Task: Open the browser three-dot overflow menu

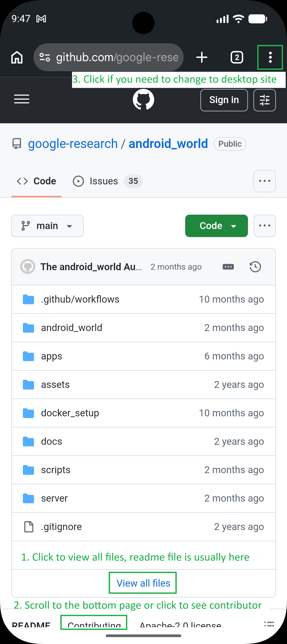Action: tap(270, 57)
